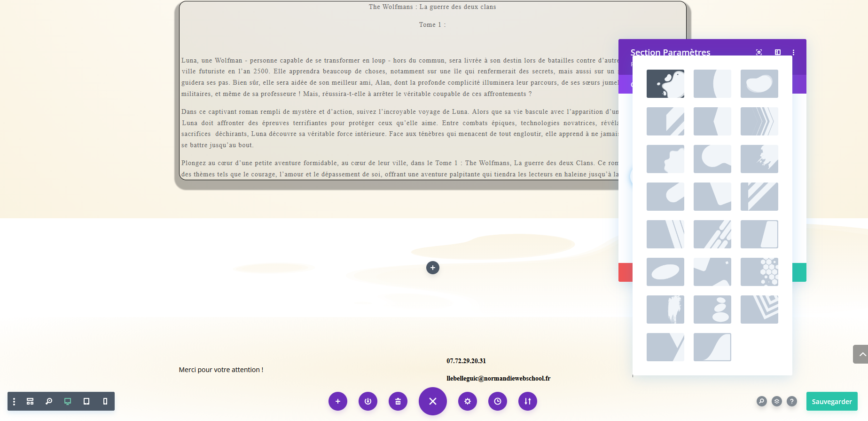Choose the honeycomb pattern mask
Image resolution: width=868 pixels, height=421 pixels.
[x=759, y=272]
